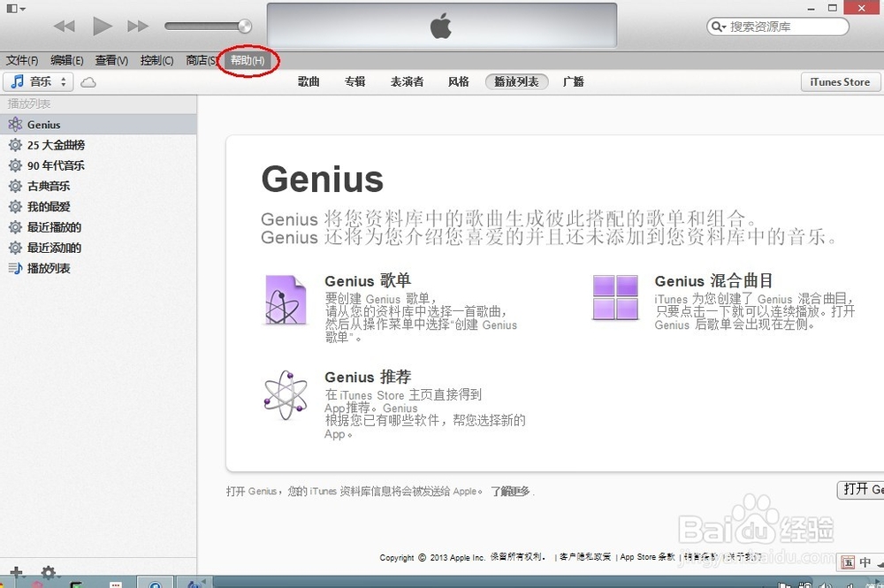Switch to the 表演者 tab
The height and width of the screenshot is (588, 884).
pyautogui.click(x=407, y=81)
